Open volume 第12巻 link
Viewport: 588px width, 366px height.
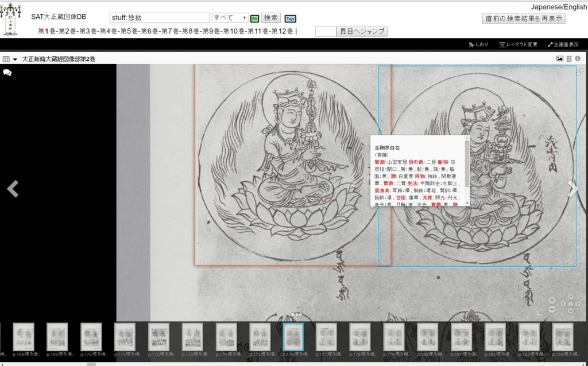tap(282, 31)
